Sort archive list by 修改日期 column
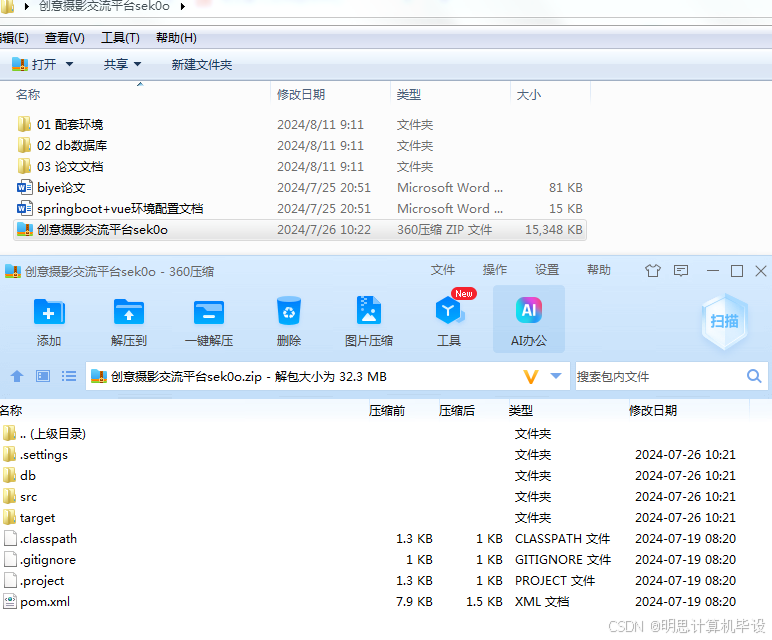The height and width of the screenshot is (640, 772). (653, 411)
